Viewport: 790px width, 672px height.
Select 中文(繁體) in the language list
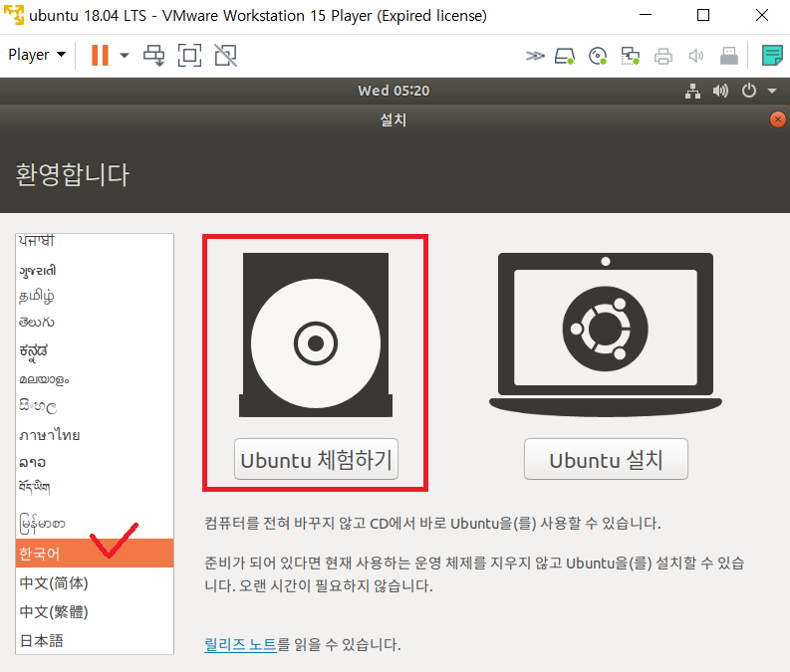[x=95, y=611]
